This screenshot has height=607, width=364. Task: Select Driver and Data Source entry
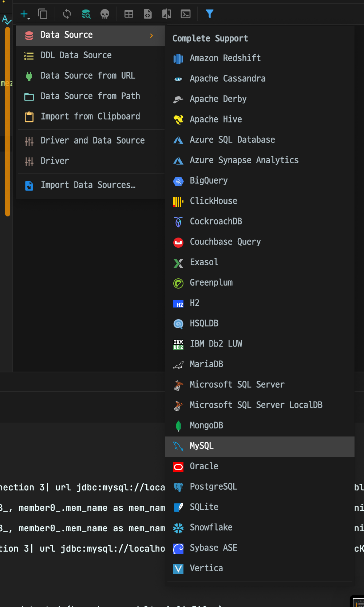tap(91, 141)
